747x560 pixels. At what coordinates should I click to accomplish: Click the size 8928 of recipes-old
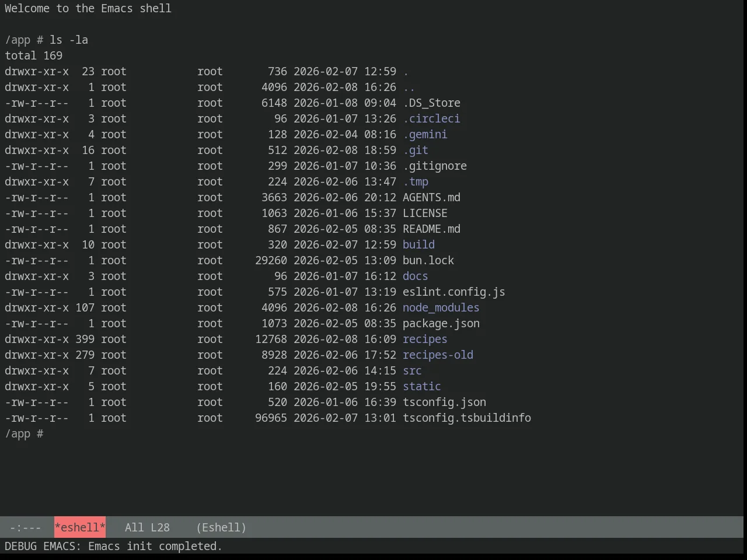point(274,355)
